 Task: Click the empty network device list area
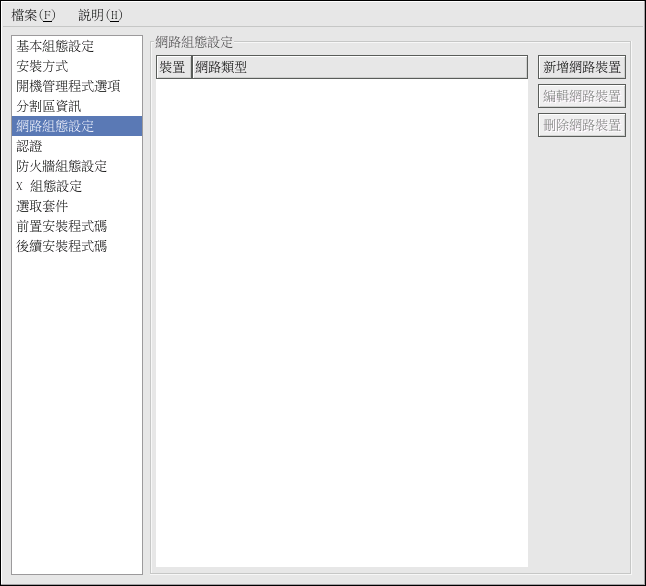[340, 320]
